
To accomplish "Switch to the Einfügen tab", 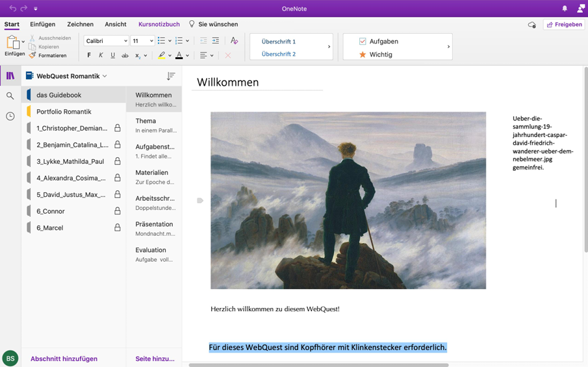I will tap(43, 24).
